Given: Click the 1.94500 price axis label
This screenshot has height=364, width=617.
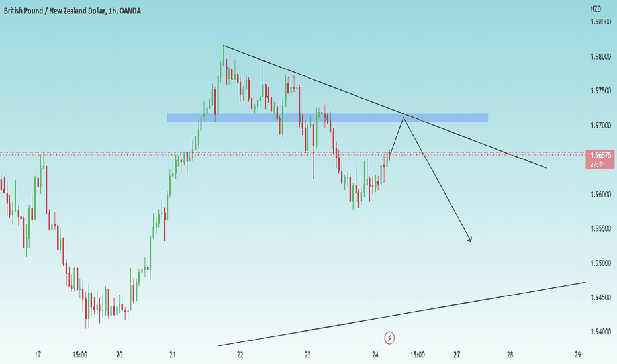Looking at the screenshot, I should (x=600, y=298).
